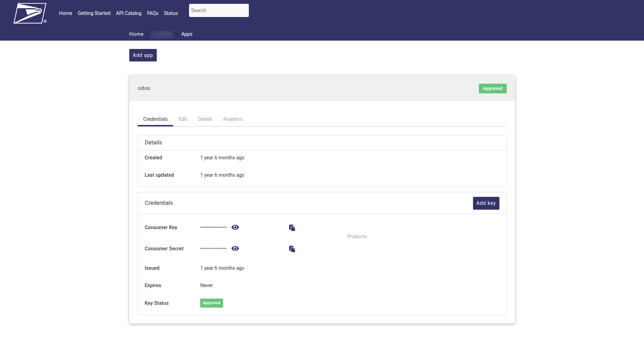Open the Analytics tab

click(x=233, y=119)
